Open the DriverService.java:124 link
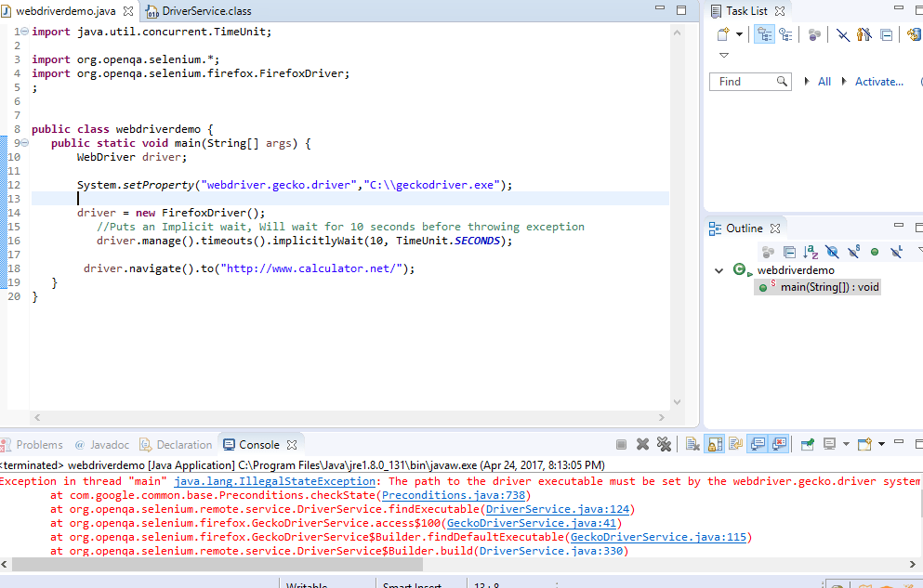This screenshot has width=923, height=588. click(558, 509)
